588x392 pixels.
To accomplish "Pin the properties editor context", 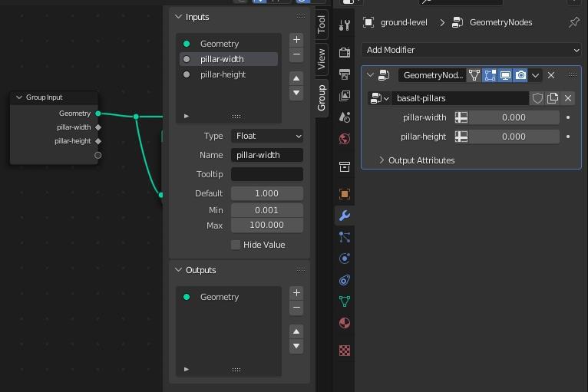I will coord(573,22).
